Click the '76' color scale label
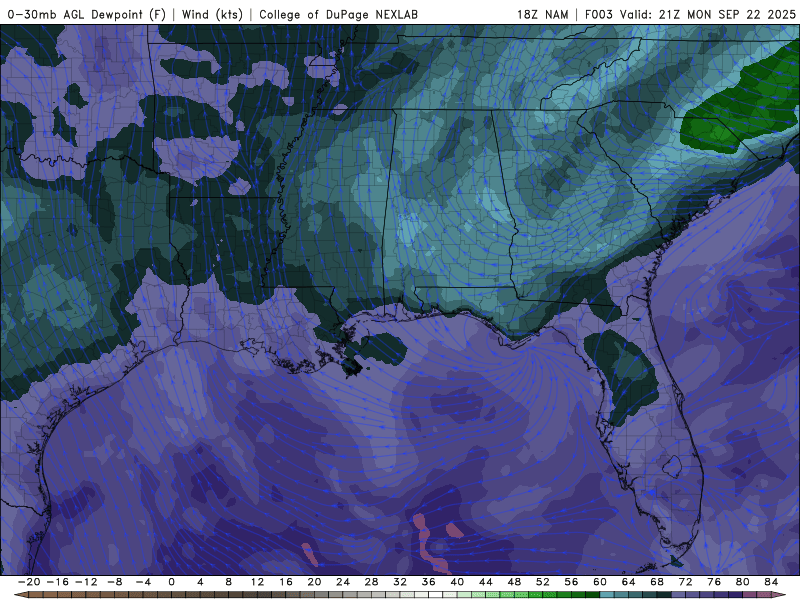Viewport: 800px width, 600px height. [714, 582]
